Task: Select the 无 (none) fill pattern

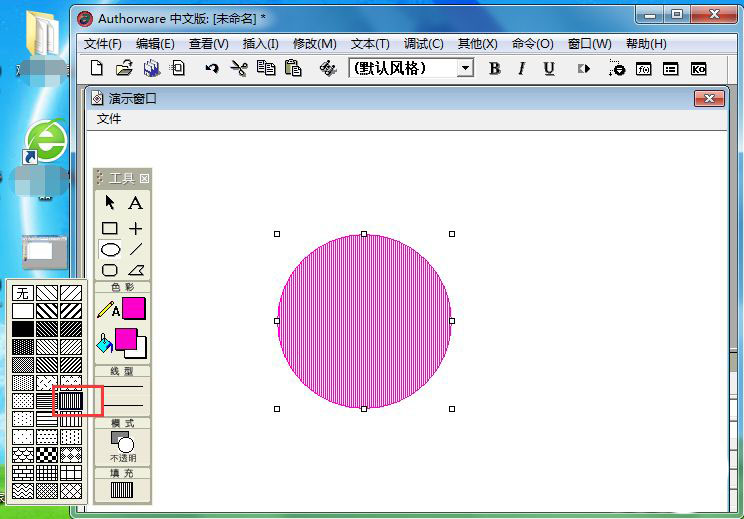Action: tap(22, 293)
